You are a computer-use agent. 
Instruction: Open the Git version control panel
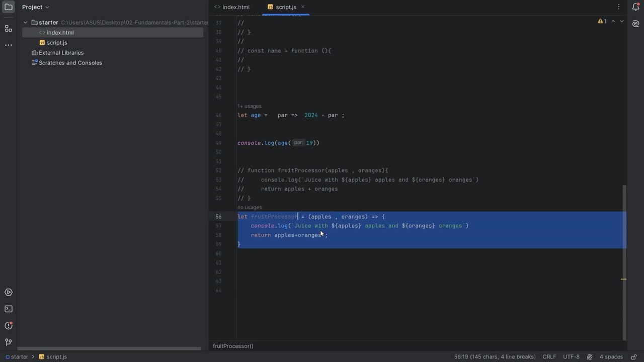[x=9, y=342]
